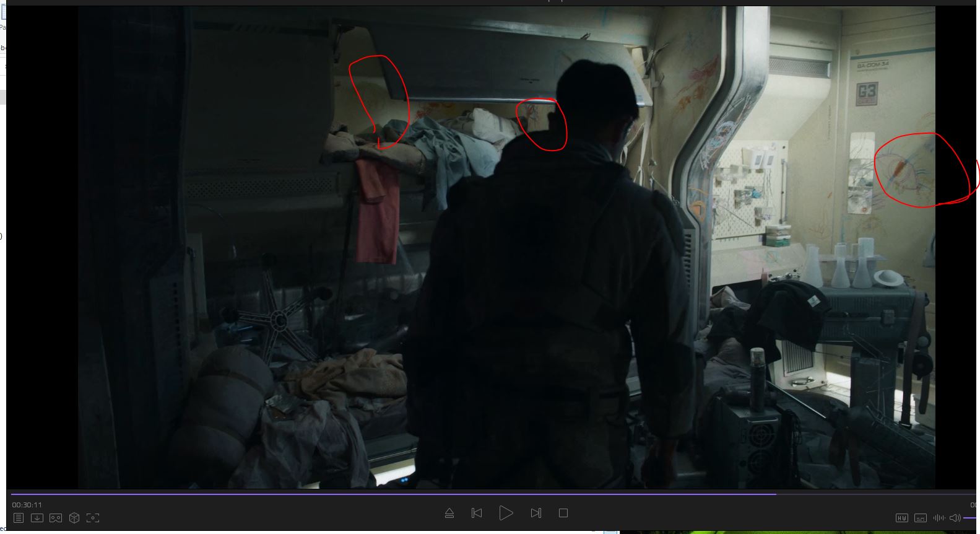The width and height of the screenshot is (980, 534).
Task: Click the eject/open media button
Action: coord(449,513)
